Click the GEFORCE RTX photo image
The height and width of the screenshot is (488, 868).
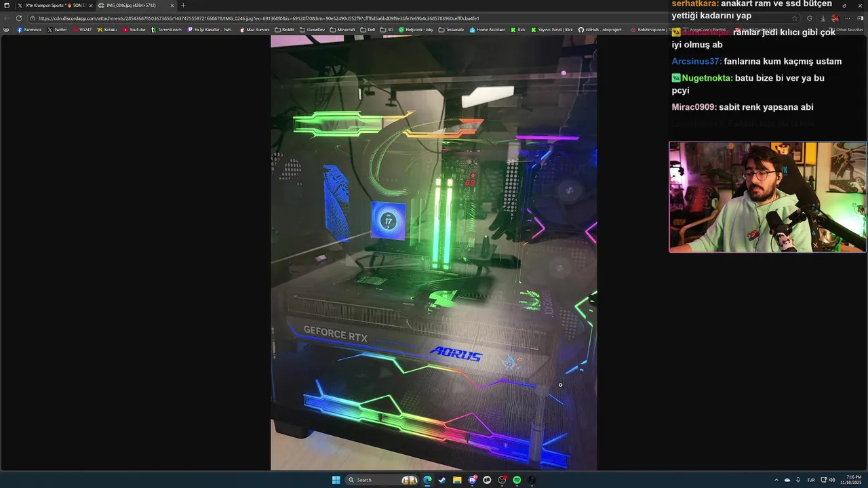pos(434,252)
